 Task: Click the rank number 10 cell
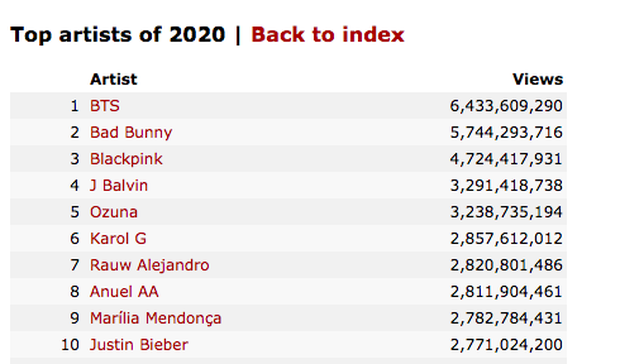pos(70,345)
